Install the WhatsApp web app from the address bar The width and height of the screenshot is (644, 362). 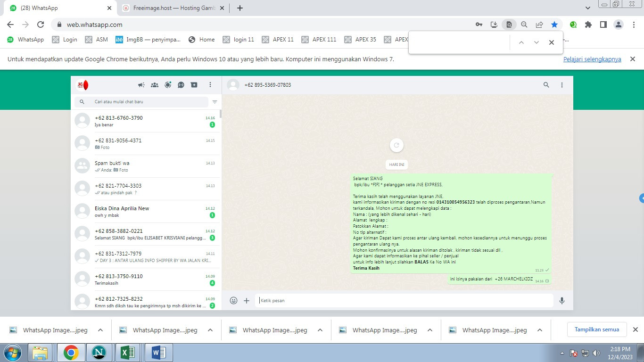(494, 25)
